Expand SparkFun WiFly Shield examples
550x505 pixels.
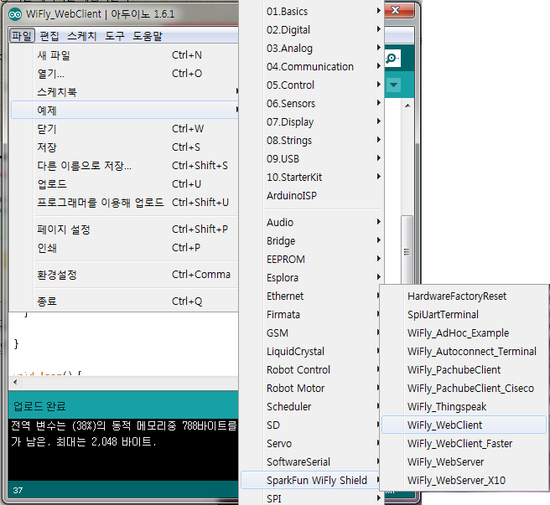pos(311,480)
